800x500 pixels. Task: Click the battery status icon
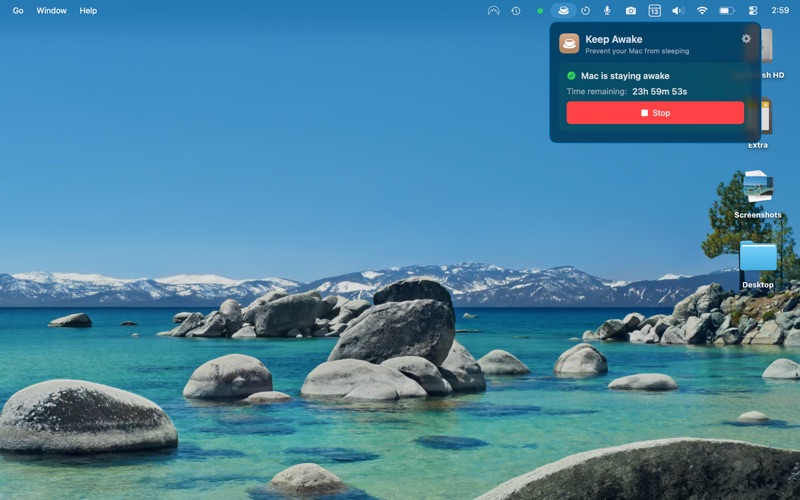(727, 11)
